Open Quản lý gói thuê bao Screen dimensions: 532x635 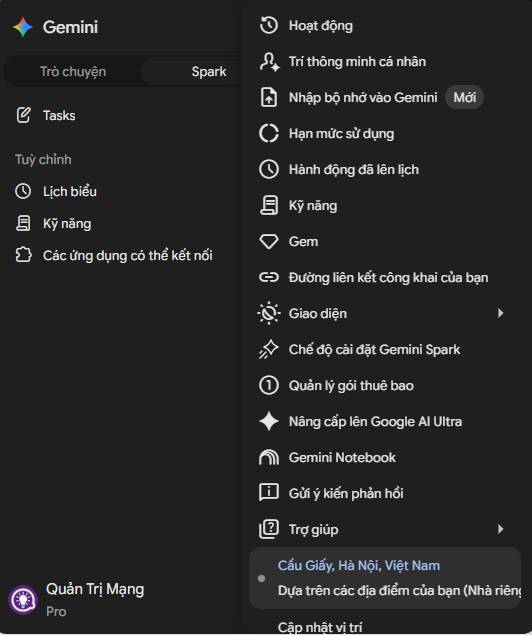[351, 386]
